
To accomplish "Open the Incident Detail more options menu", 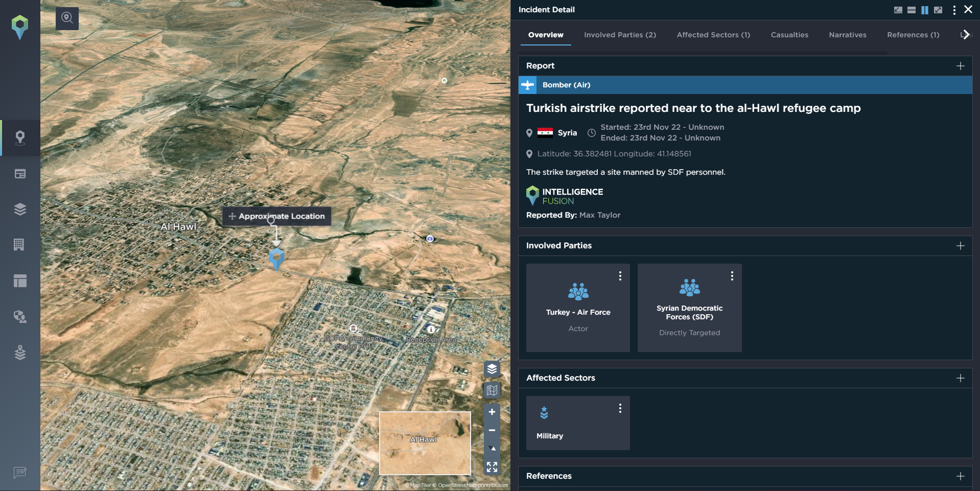I will pos(954,10).
